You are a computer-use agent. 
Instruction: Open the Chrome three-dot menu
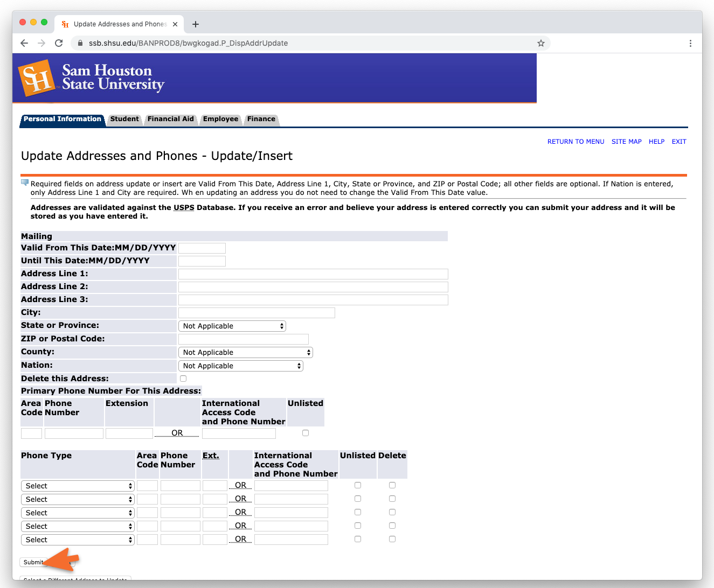pyautogui.click(x=690, y=43)
